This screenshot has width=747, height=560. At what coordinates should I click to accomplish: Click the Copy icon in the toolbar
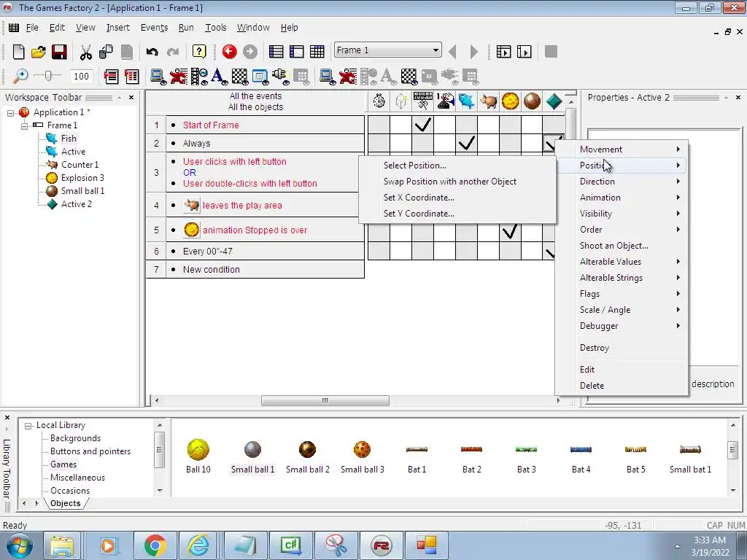(106, 52)
